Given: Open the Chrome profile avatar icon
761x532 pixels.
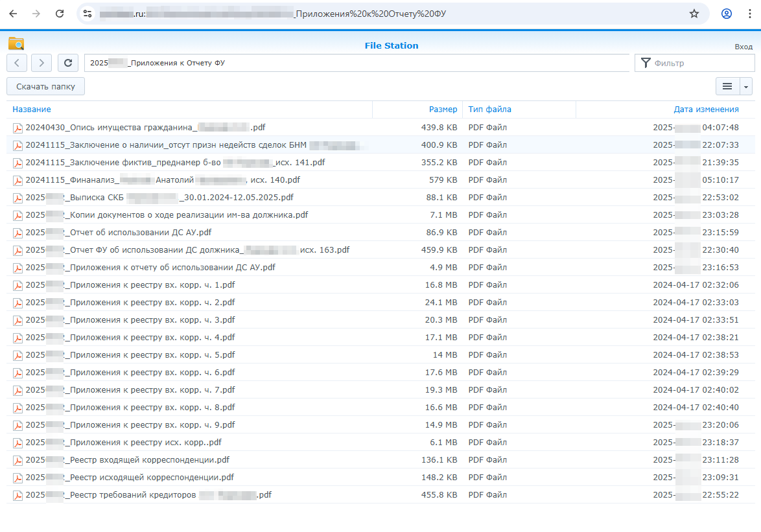Looking at the screenshot, I should [727, 14].
